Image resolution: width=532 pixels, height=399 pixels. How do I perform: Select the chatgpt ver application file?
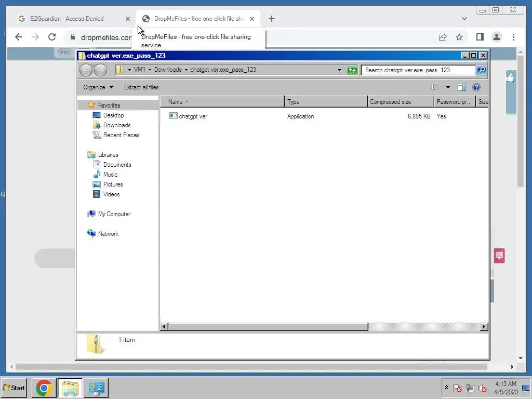point(188,116)
